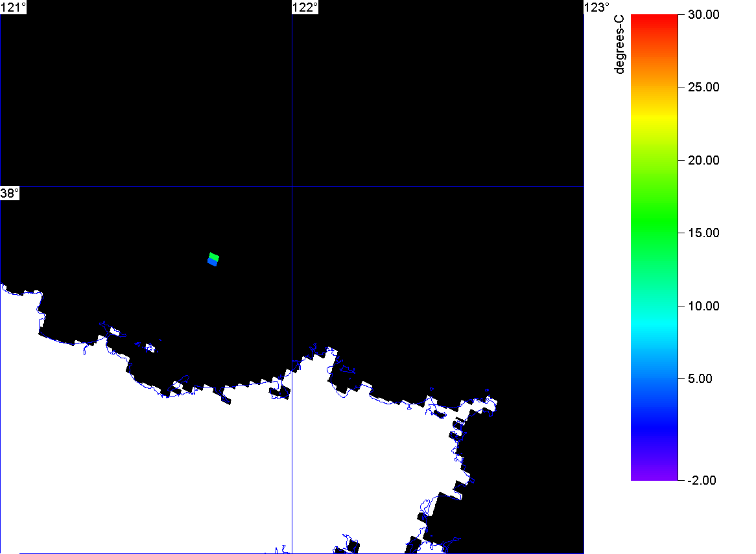Click the 121° longitude label

click(x=13, y=7)
